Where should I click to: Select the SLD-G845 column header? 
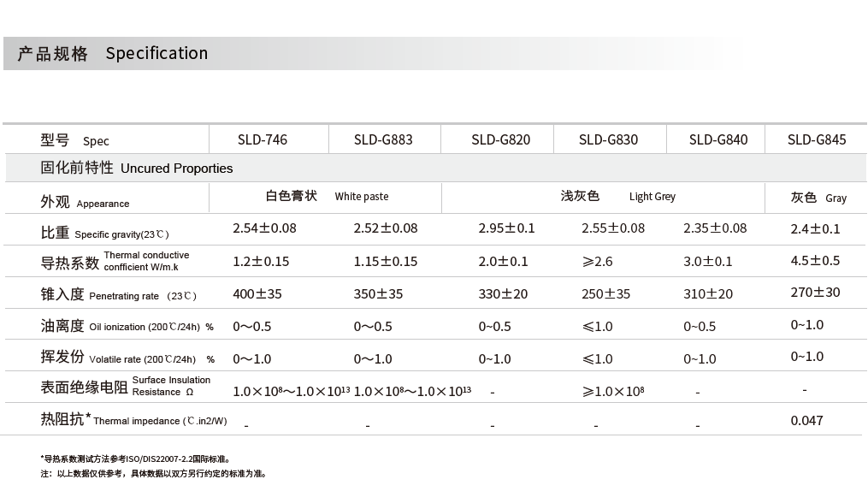point(817,139)
